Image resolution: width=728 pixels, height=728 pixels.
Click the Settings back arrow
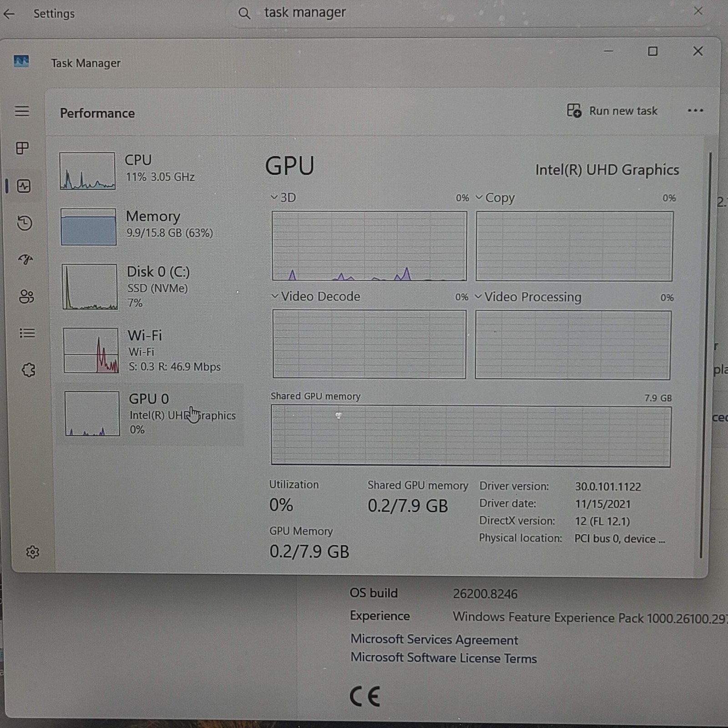[9, 14]
